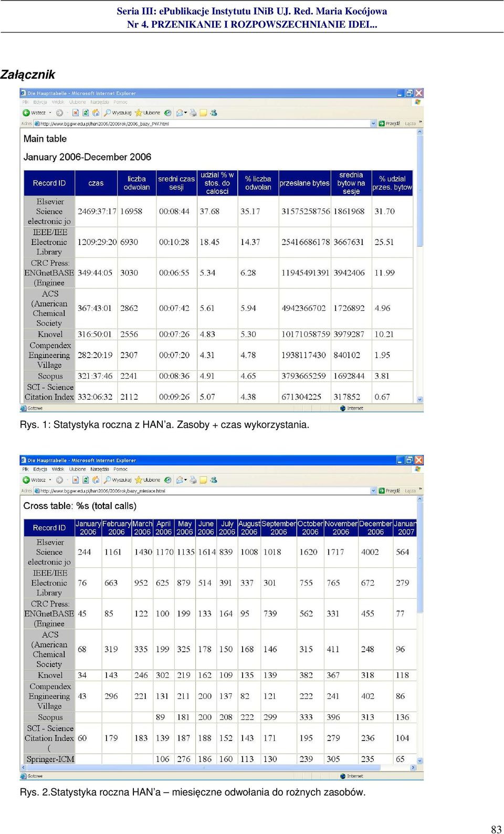Open Ulubione star favorites in Cross table window
The image size is (504, 834).
tap(139, 480)
